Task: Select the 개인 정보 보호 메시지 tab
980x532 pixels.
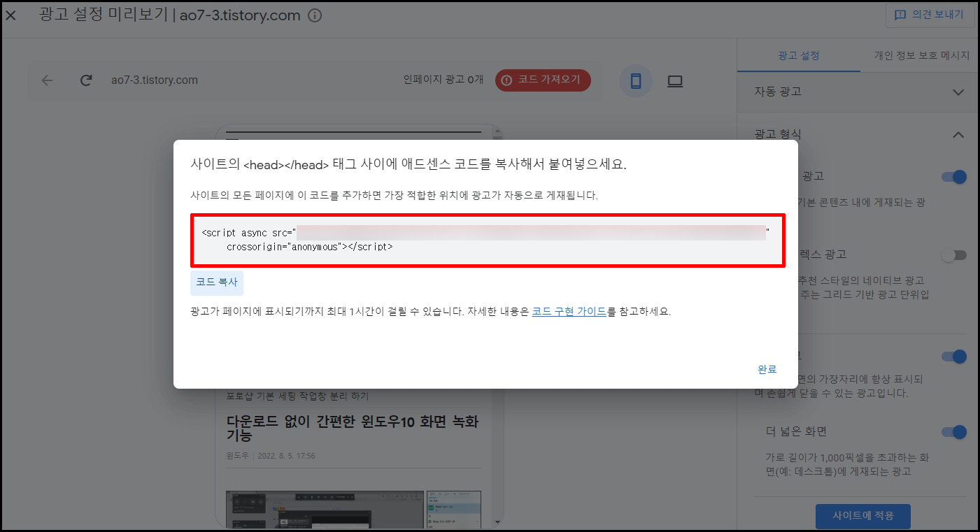Action: pos(921,56)
